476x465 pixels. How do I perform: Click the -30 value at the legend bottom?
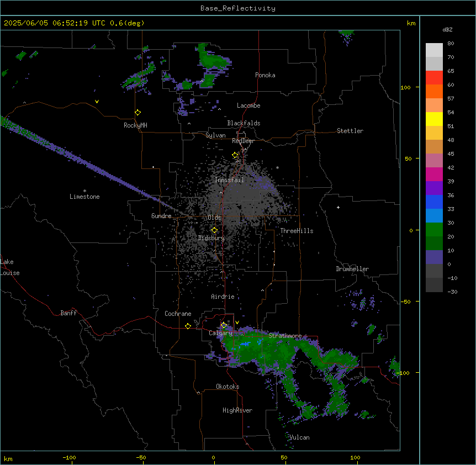452,292
